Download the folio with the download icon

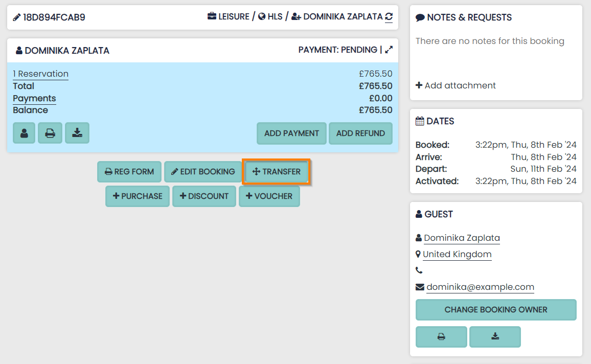click(x=77, y=133)
